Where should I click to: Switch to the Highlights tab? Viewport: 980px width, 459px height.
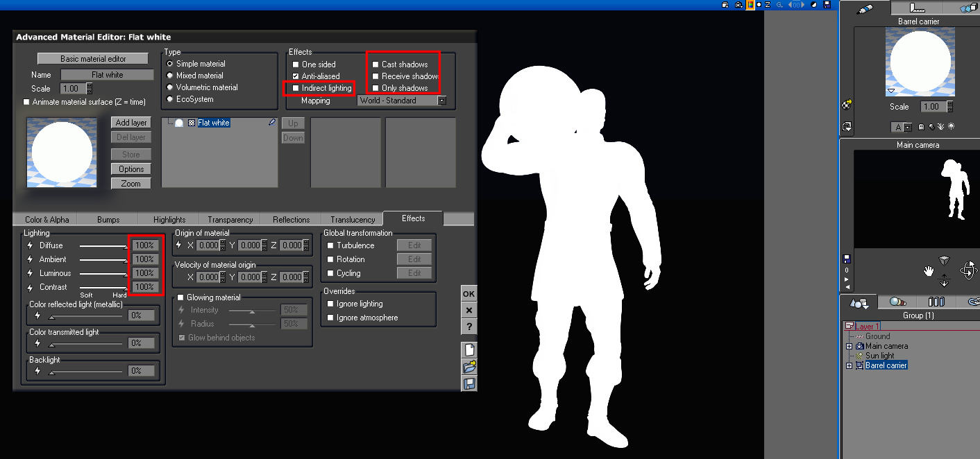click(169, 220)
